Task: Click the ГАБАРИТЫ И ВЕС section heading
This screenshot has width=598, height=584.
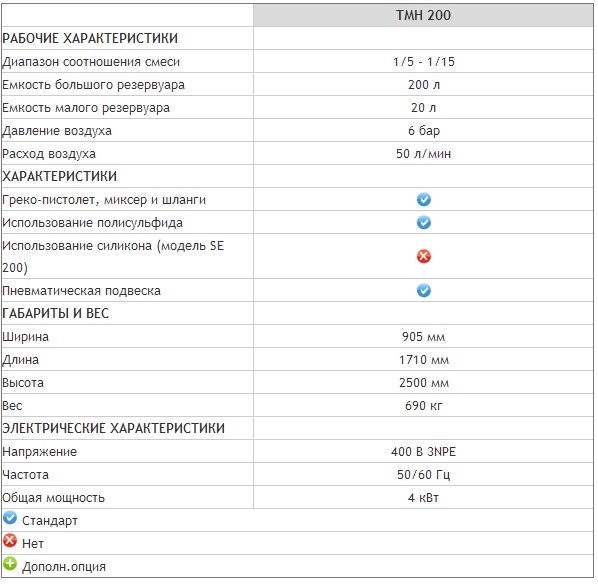Action: click(56, 314)
